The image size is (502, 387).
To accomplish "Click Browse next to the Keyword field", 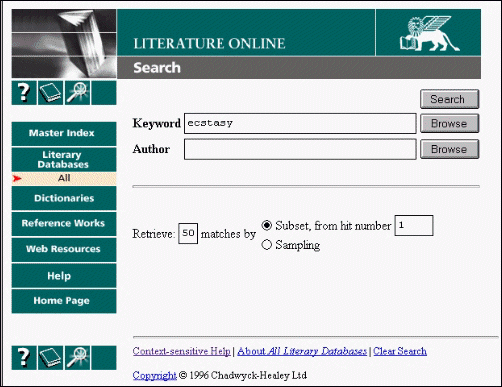I will coord(449,123).
